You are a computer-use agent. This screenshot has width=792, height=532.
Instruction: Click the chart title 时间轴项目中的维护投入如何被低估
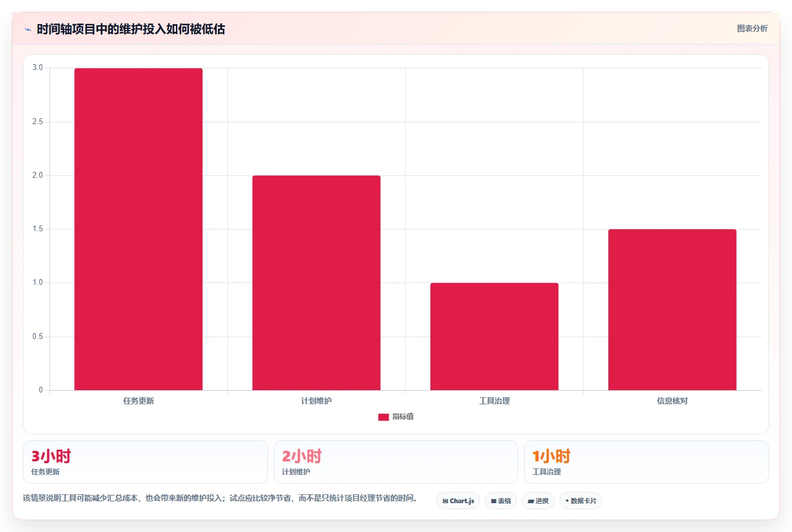click(131, 29)
